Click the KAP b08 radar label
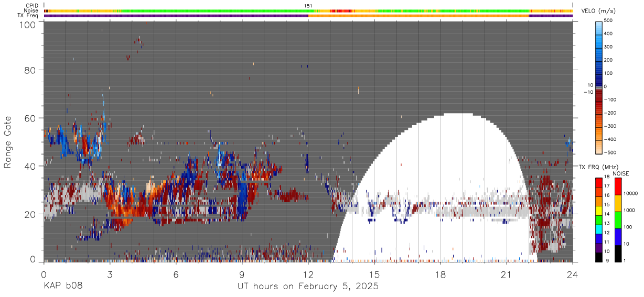The image size is (644, 297). 63,287
